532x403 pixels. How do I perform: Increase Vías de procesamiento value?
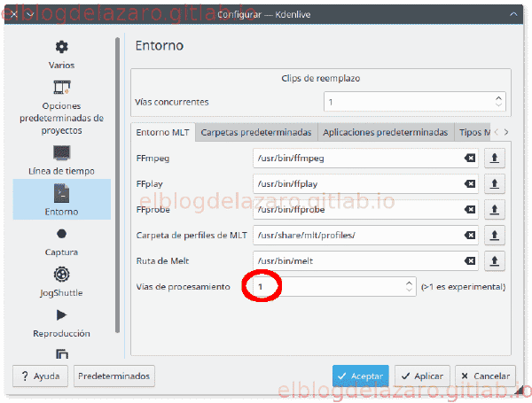coord(409,283)
